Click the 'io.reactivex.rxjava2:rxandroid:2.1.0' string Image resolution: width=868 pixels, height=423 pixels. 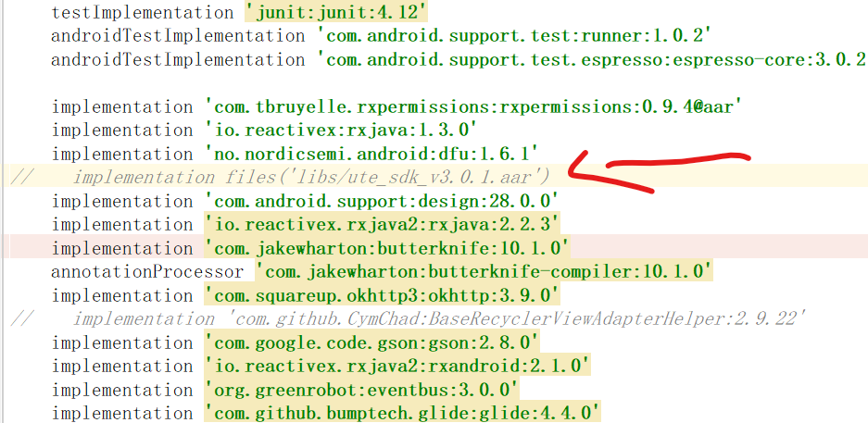[x=396, y=367]
